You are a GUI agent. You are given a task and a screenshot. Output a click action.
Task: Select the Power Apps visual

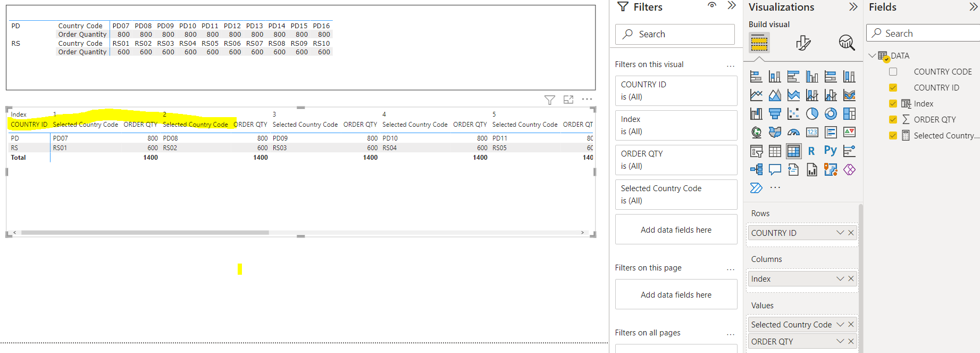[x=849, y=170]
